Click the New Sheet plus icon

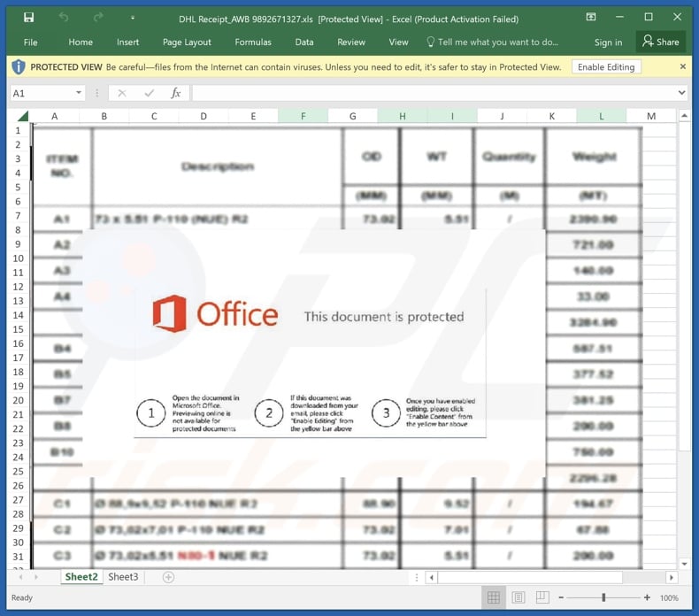click(168, 577)
